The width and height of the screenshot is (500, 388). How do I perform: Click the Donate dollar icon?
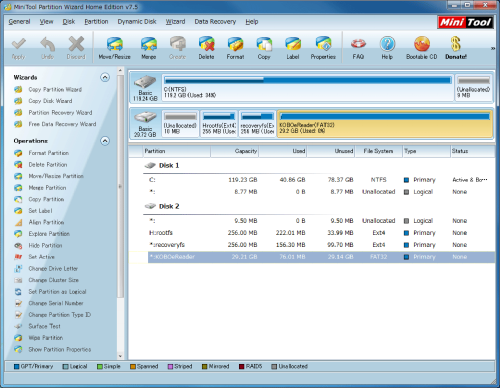456,44
